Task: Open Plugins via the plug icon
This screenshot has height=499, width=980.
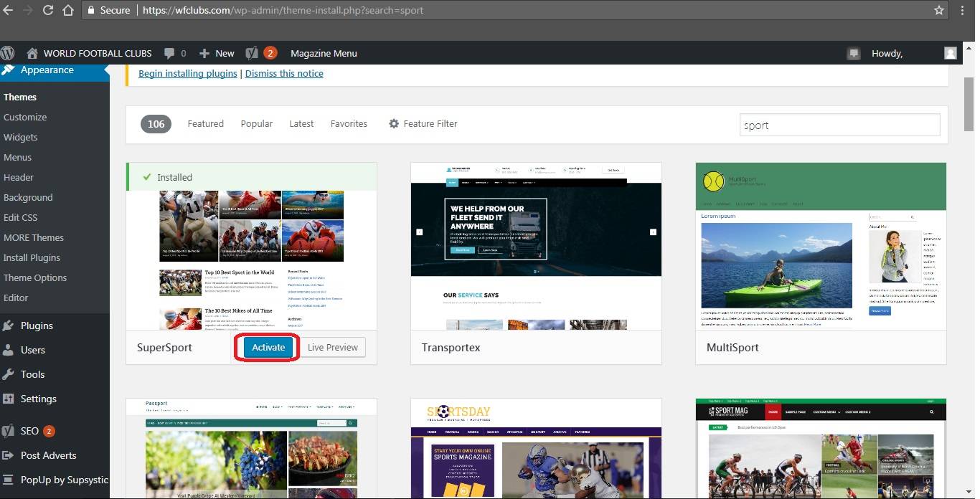Action: [x=8, y=325]
